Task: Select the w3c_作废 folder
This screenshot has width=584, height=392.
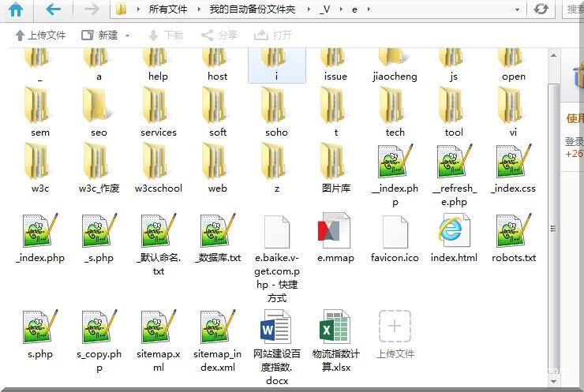Action: [99, 167]
